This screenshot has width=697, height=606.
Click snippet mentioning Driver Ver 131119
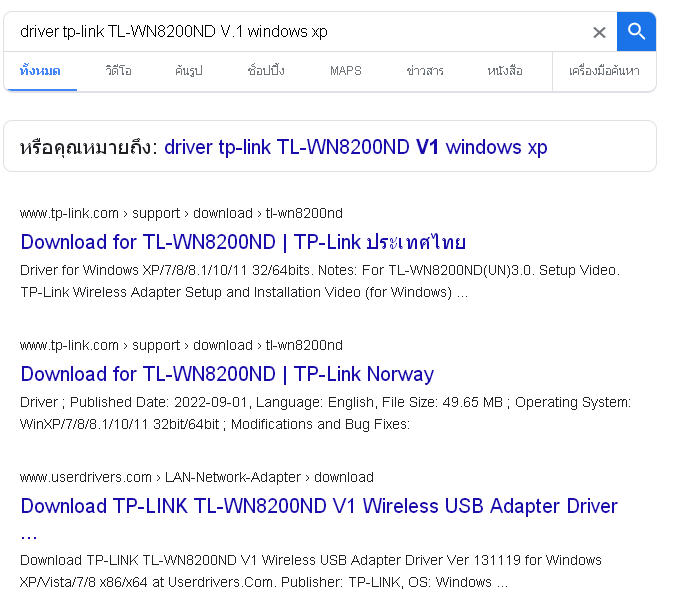[311, 571]
